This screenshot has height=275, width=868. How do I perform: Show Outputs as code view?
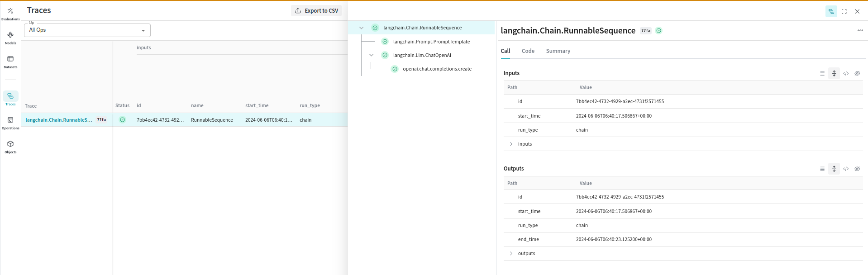coord(846,169)
